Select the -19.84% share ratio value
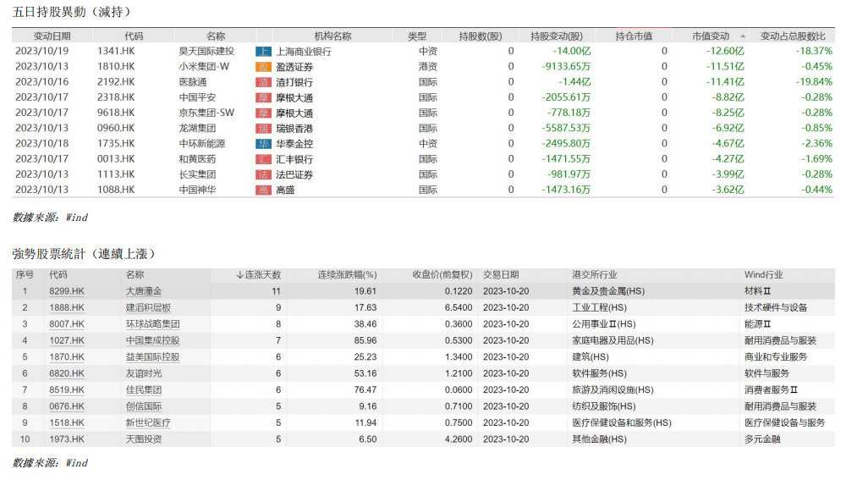Image resolution: width=868 pixels, height=480 pixels. pyautogui.click(x=814, y=82)
